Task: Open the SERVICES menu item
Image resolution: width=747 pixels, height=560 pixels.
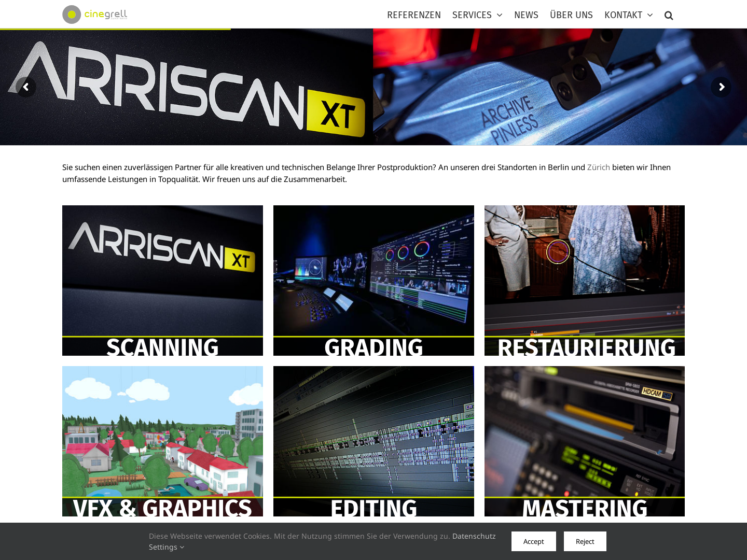Action: (472, 15)
